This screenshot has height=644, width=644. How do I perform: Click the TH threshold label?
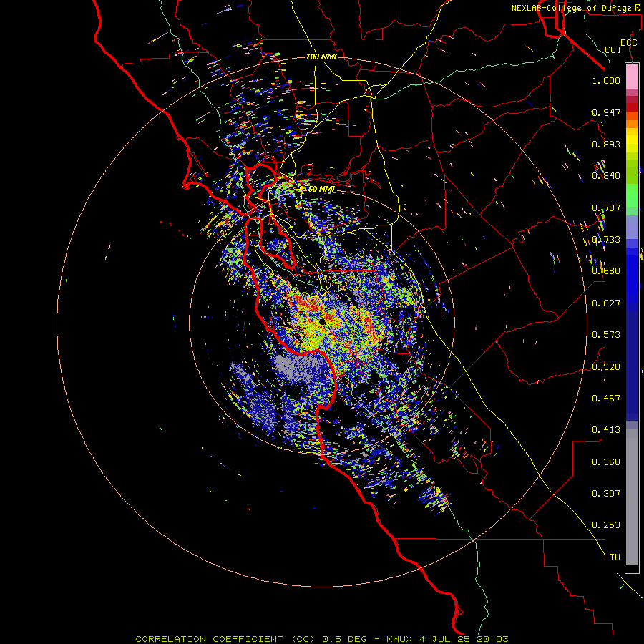point(615,557)
